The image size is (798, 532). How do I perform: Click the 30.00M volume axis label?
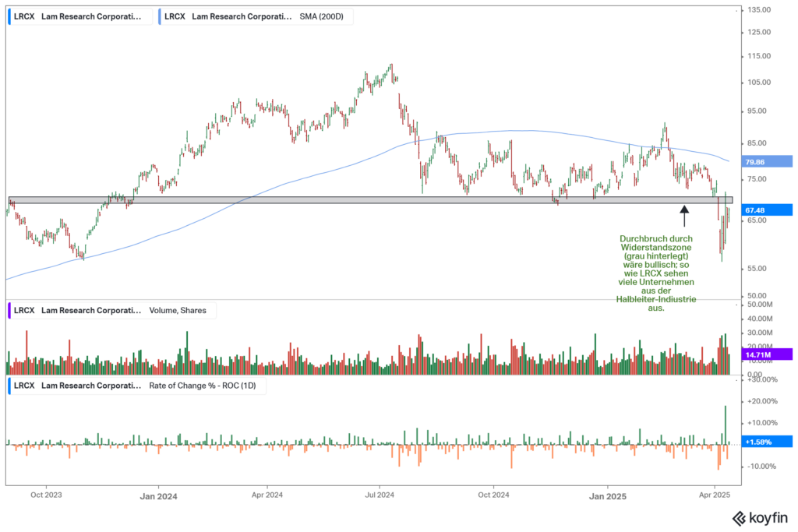click(759, 333)
